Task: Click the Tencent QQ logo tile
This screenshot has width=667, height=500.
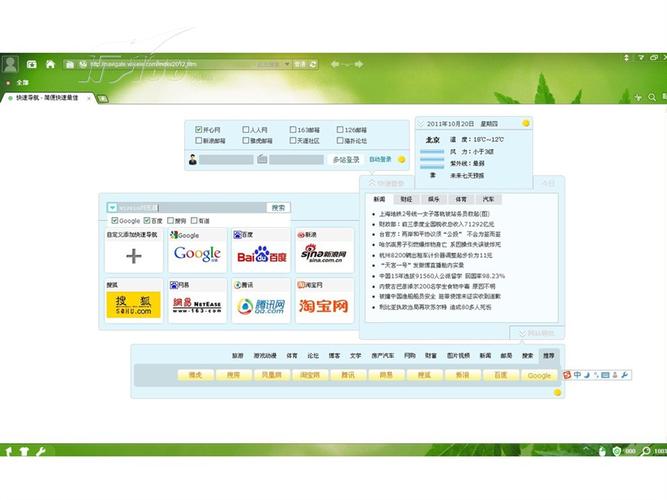Action: coord(259,305)
